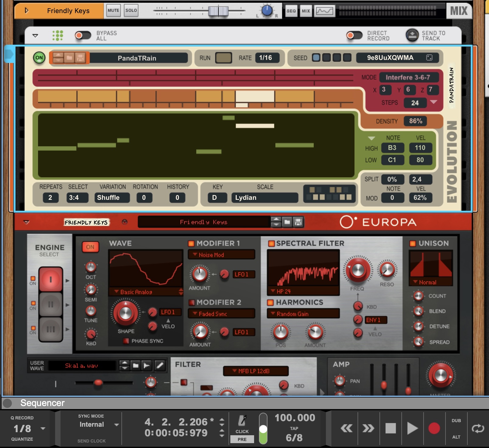
Task: Select the first SEED slot
Action: (316, 57)
